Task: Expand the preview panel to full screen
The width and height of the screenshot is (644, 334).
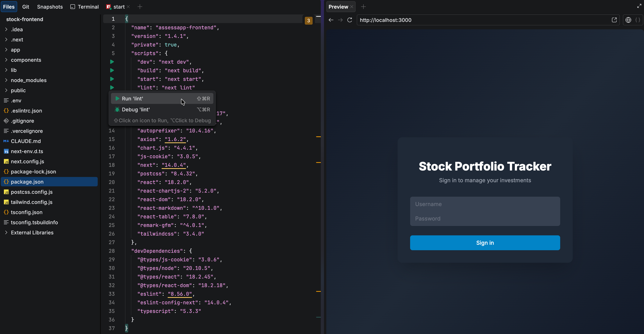Action: click(639, 6)
